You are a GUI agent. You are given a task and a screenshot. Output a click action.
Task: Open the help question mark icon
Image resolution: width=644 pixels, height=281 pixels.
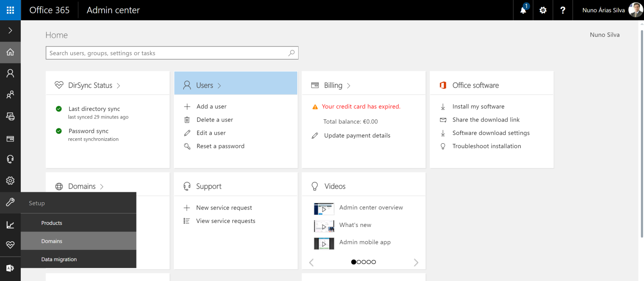point(563,10)
